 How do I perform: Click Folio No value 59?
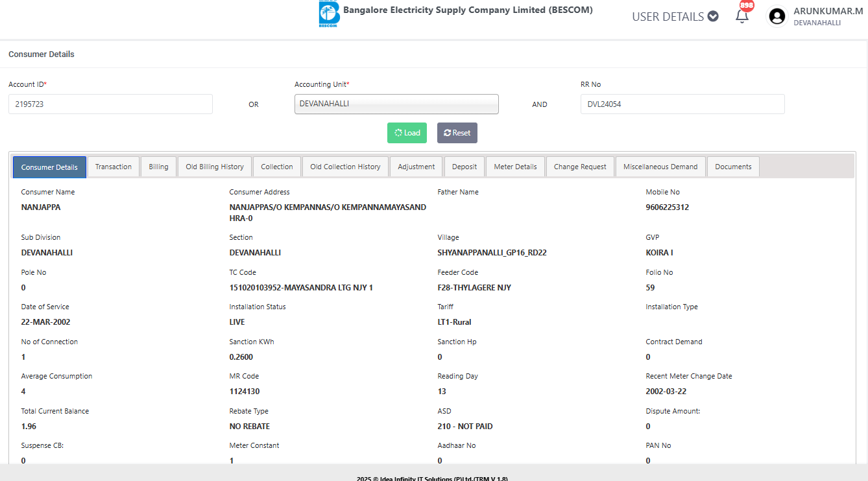pos(650,288)
